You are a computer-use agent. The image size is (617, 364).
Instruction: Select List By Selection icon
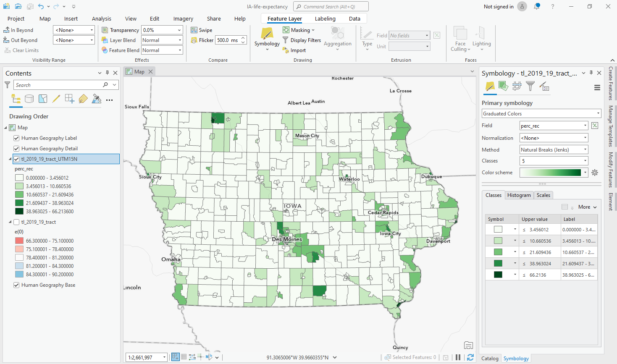(x=43, y=99)
